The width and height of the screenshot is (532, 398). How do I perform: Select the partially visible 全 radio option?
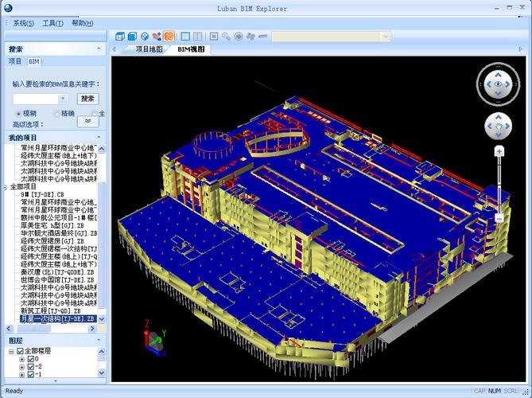(x=95, y=114)
